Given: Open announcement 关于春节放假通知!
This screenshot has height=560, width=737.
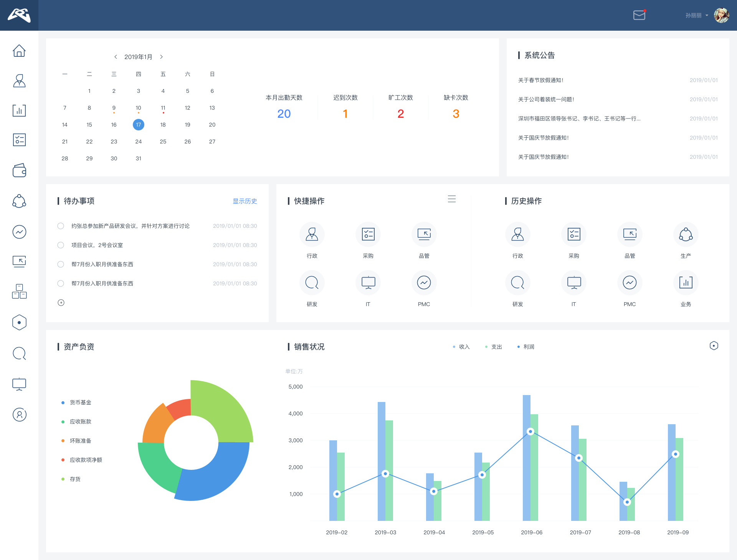Looking at the screenshot, I should (x=541, y=80).
